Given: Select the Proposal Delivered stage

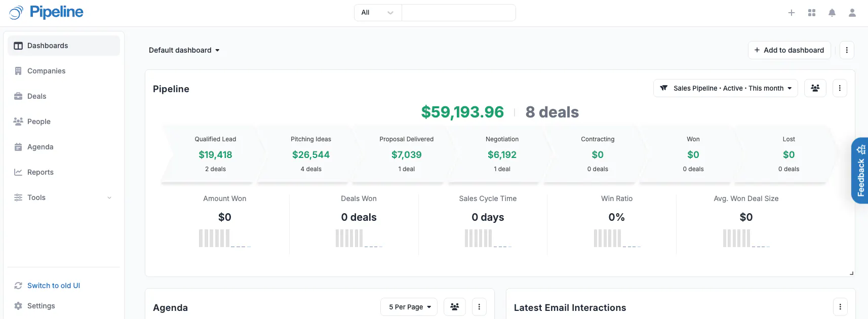Looking at the screenshot, I should [x=406, y=154].
